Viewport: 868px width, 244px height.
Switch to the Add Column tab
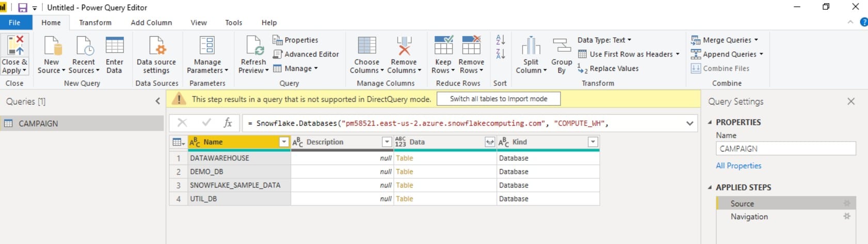click(151, 22)
